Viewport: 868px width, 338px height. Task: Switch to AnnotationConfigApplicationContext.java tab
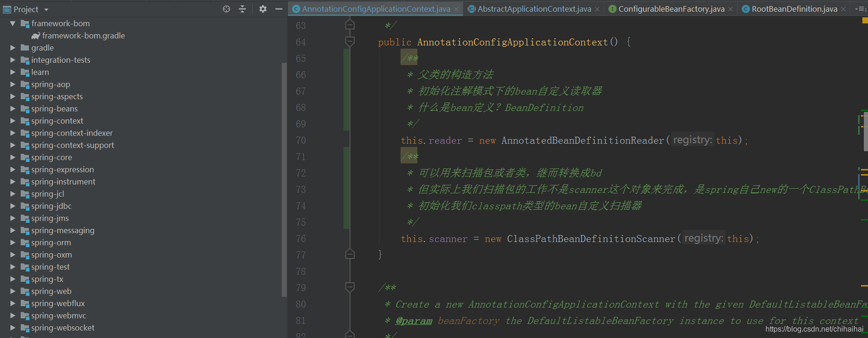tap(376, 9)
